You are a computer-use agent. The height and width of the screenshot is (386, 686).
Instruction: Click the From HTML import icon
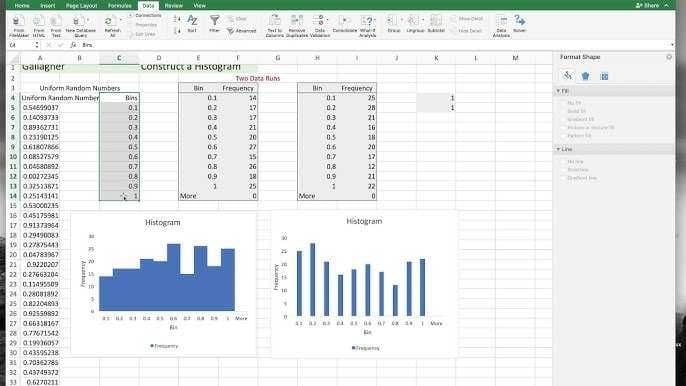(x=38, y=21)
